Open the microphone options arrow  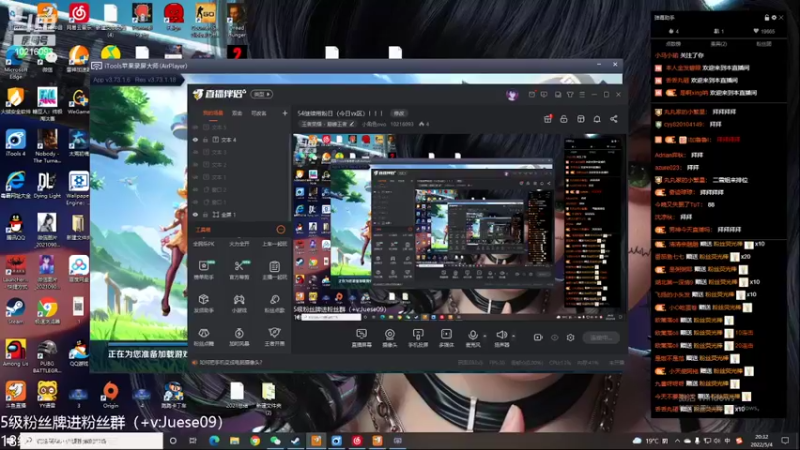[x=485, y=336]
